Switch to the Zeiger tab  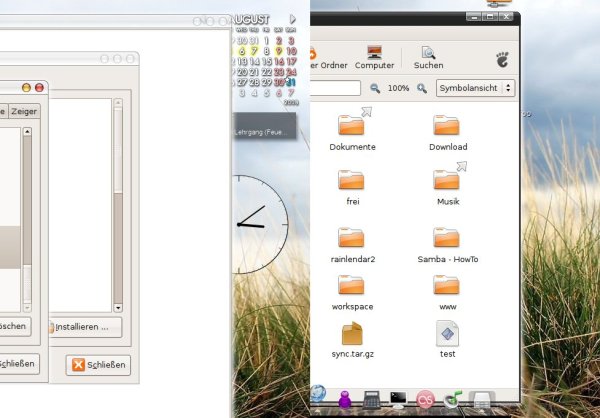[x=24, y=112]
